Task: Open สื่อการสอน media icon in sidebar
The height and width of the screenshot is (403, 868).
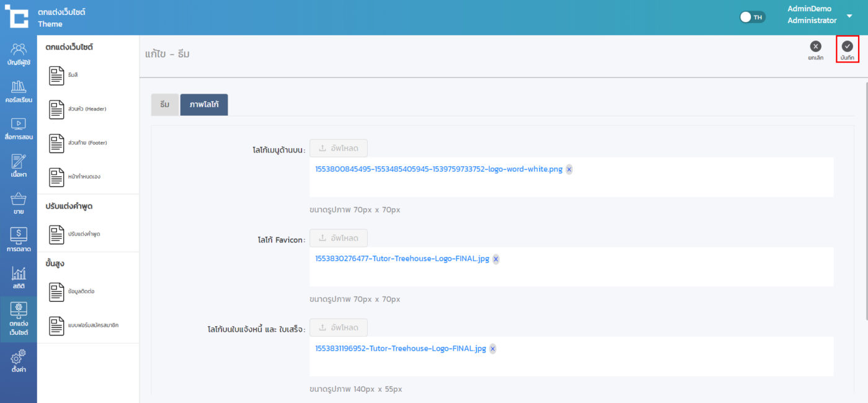Action: pos(19,128)
